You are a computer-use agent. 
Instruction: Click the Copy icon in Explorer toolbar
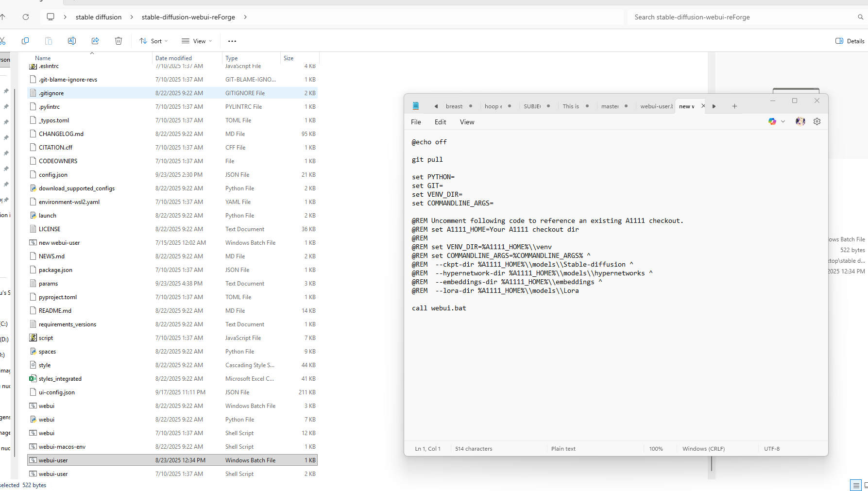pos(25,41)
